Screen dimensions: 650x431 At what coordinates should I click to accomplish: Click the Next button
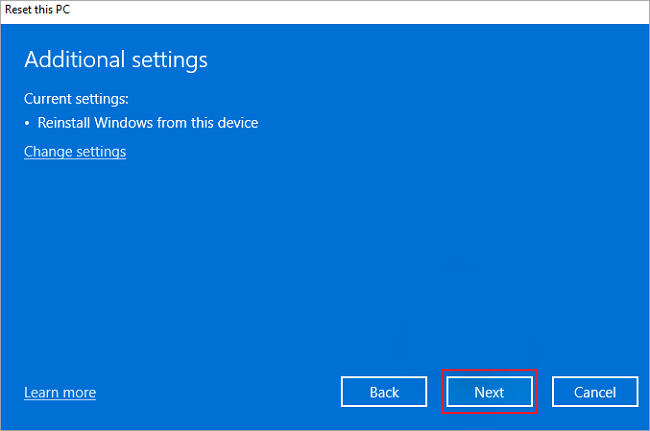click(489, 392)
